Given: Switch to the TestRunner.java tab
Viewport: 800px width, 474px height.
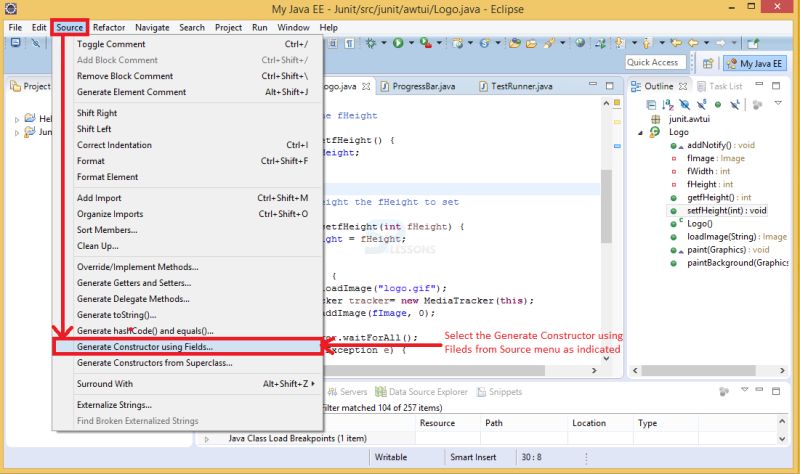Looking at the screenshot, I should [x=516, y=86].
